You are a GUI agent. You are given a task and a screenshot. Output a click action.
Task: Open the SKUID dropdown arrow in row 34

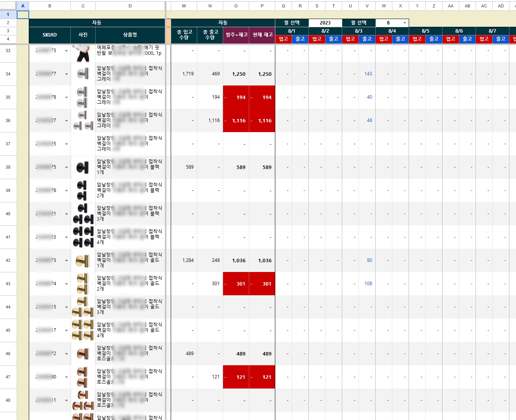coord(66,74)
